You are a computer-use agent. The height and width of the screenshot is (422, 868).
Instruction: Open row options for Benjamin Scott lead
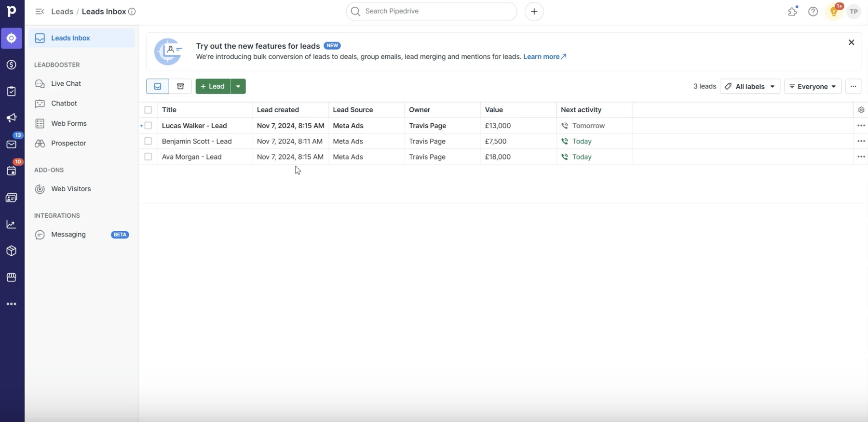pos(861,141)
